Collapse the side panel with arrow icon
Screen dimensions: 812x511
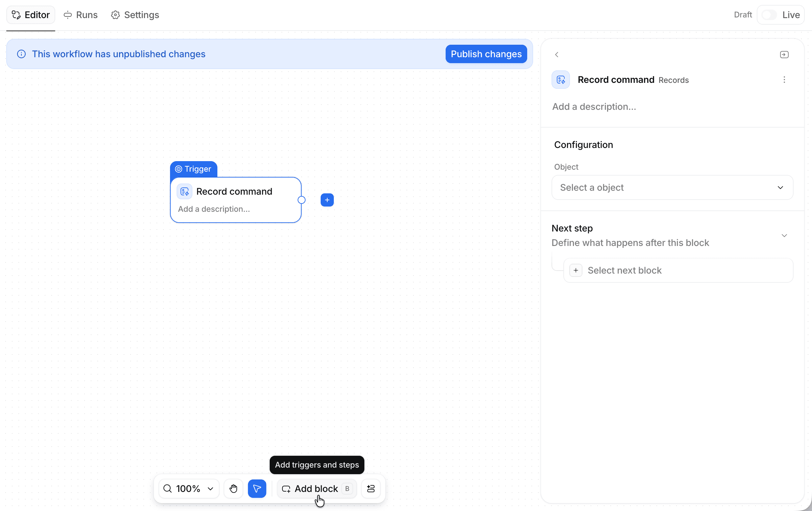pyautogui.click(x=784, y=55)
